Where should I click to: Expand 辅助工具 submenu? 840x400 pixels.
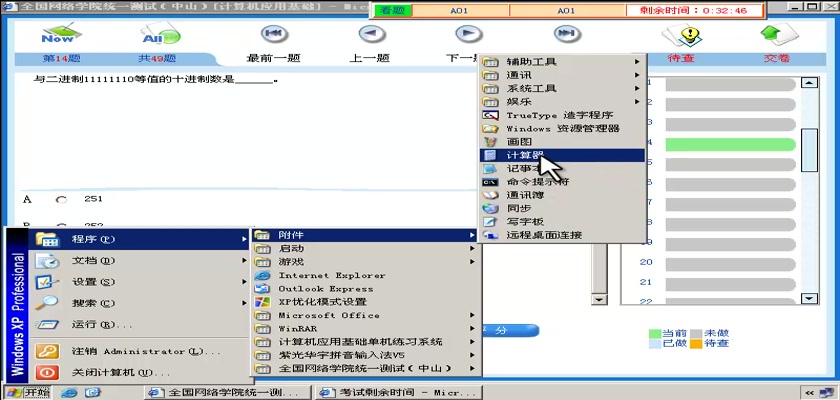tap(562, 62)
